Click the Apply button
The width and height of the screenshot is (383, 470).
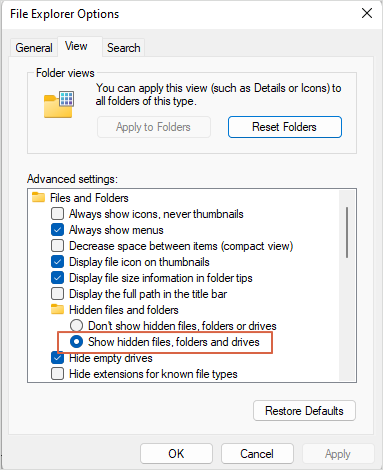coord(338,454)
